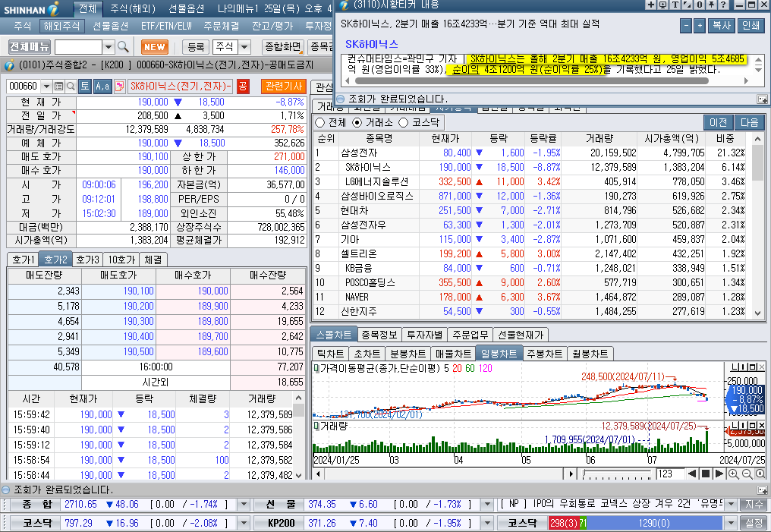Switch to the 주봉차트 tab
771x532 pixels.
point(545,354)
